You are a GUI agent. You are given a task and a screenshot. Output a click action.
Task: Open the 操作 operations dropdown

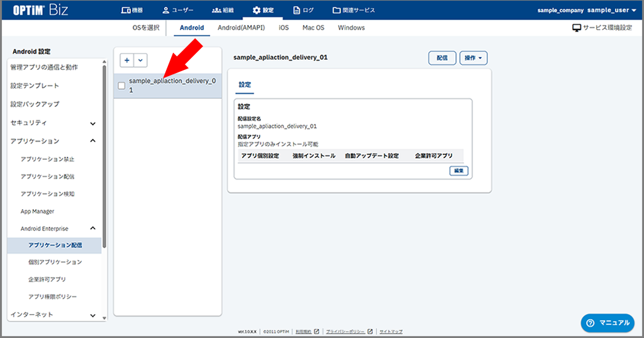(473, 58)
